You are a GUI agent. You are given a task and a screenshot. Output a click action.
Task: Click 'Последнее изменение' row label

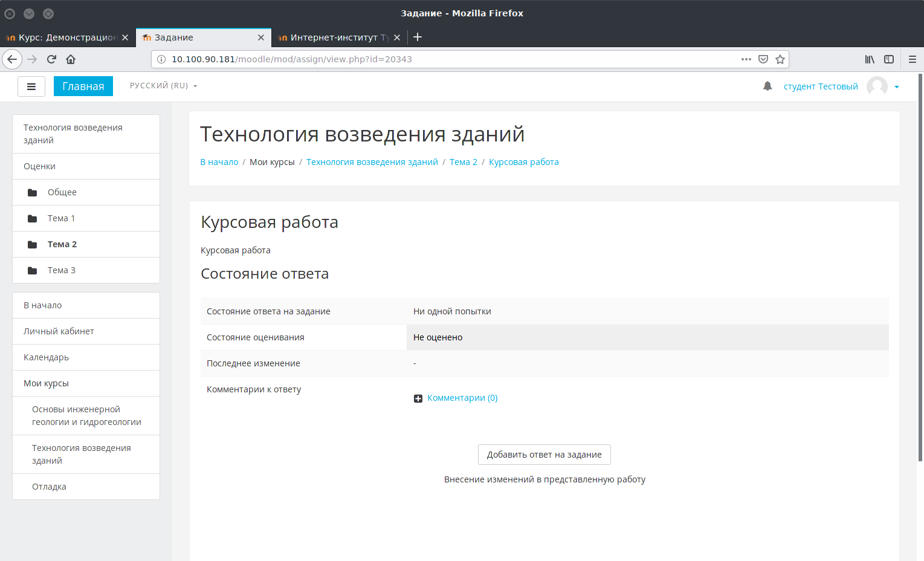[253, 363]
